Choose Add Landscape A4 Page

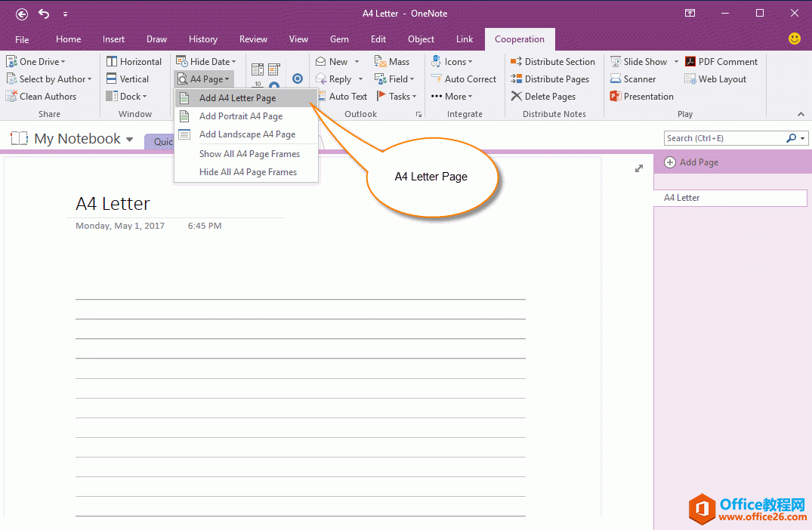click(247, 134)
